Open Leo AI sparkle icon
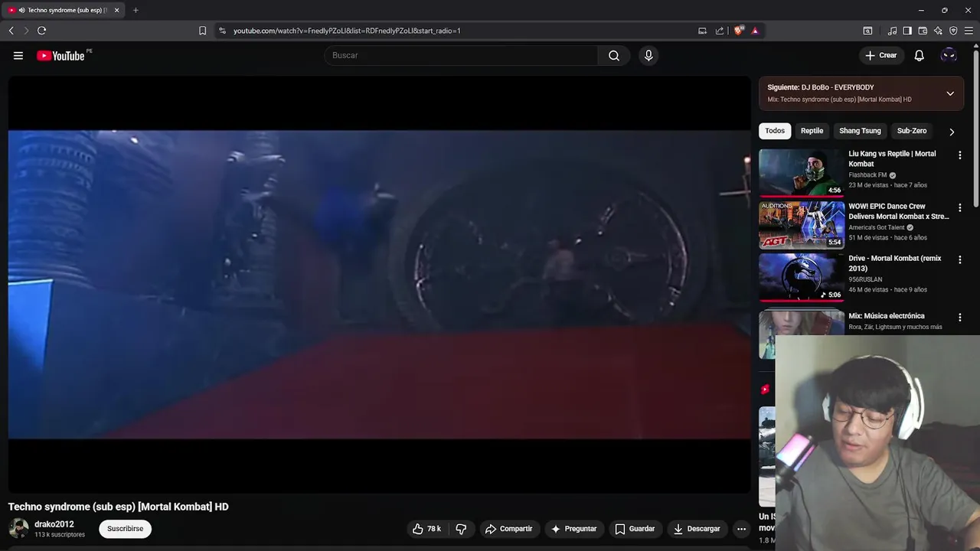Image resolution: width=980 pixels, height=551 pixels. click(938, 31)
